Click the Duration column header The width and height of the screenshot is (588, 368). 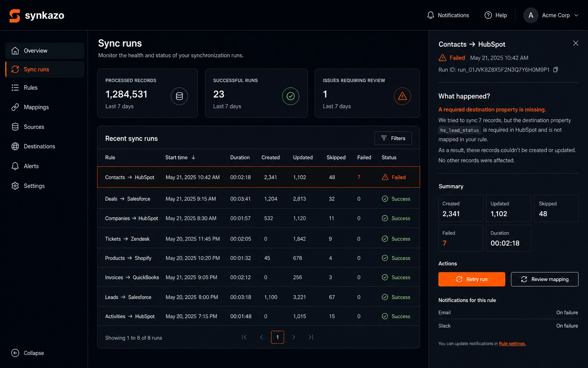click(240, 157)
